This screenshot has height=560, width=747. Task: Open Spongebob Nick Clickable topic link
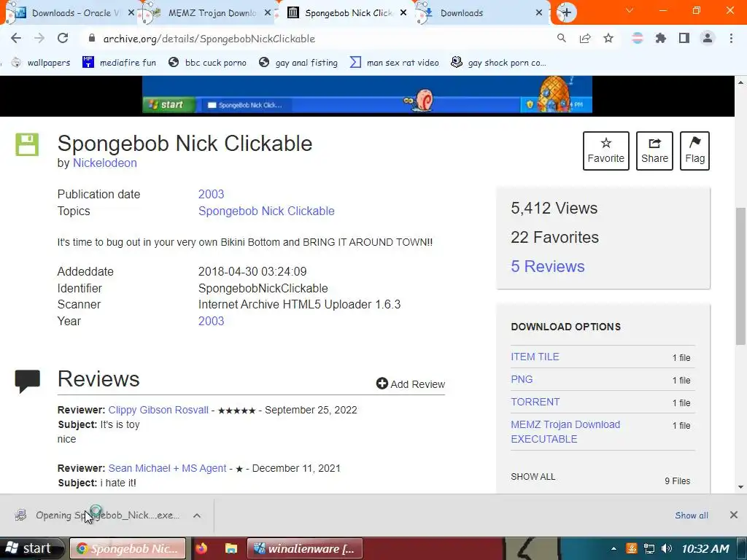(x=266, y=211)
